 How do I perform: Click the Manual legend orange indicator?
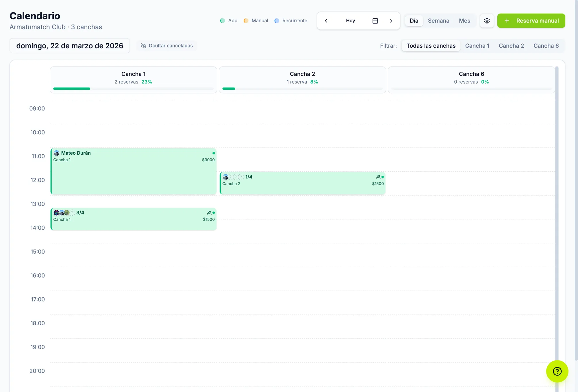(x=246, y=21)
